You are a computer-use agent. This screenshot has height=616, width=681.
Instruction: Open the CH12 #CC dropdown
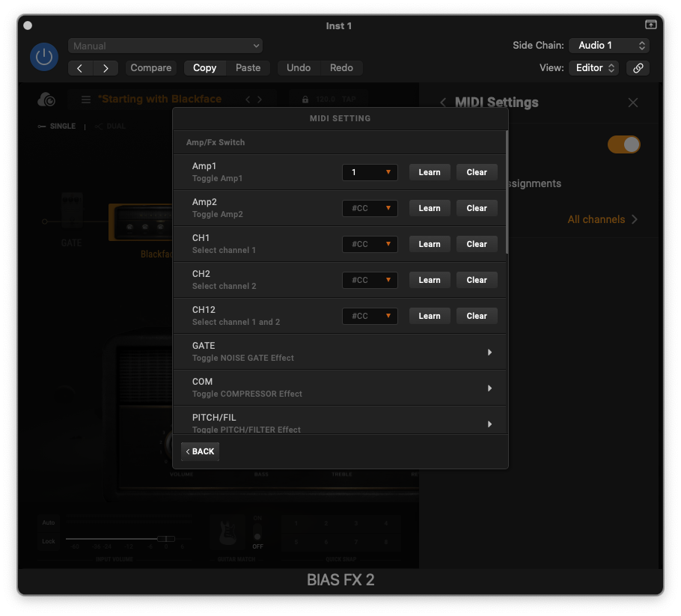[370, 317]
